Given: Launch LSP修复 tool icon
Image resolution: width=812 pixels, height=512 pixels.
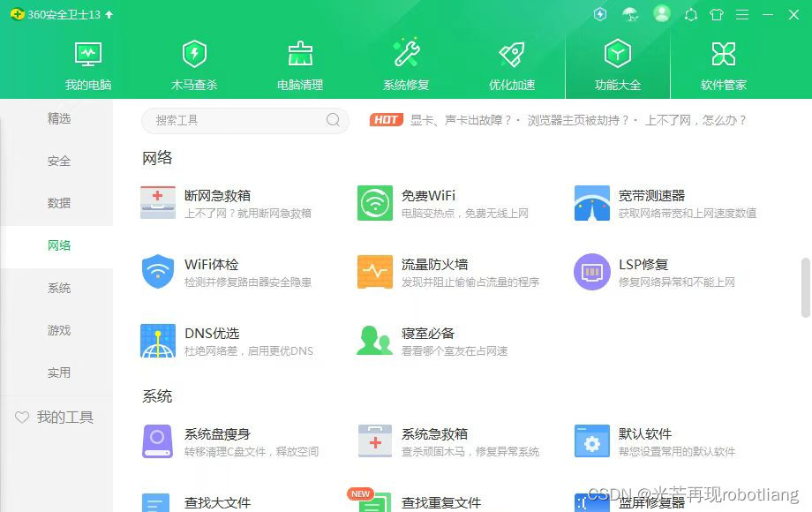Looking at the screenshot, I should click(x=592, y=272).
